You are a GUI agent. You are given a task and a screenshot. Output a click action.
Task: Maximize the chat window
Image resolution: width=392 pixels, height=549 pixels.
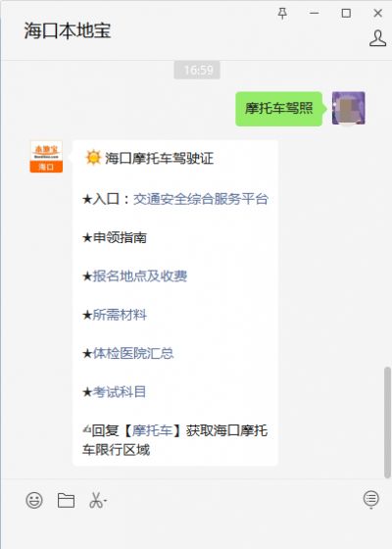coord(346,14)
